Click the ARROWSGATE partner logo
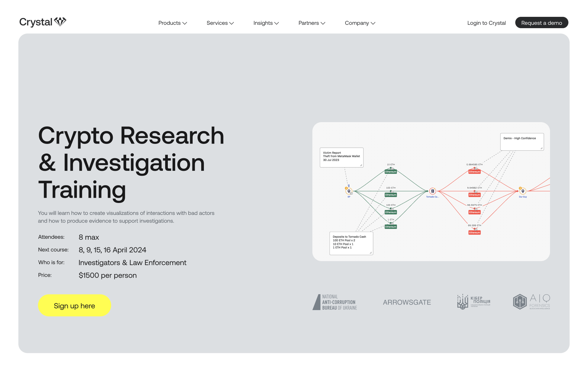Viewport: 588px width, 371px height. point(407,302)
